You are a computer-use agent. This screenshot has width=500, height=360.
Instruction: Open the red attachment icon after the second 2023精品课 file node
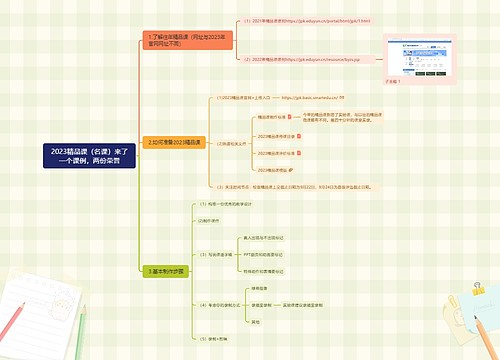click(x=299, y=136)
